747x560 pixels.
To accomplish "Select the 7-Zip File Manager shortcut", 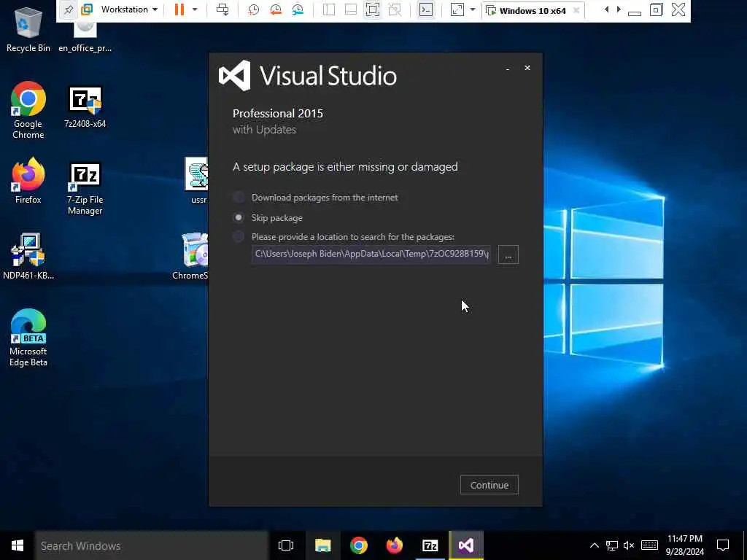I will coord(85,188).
